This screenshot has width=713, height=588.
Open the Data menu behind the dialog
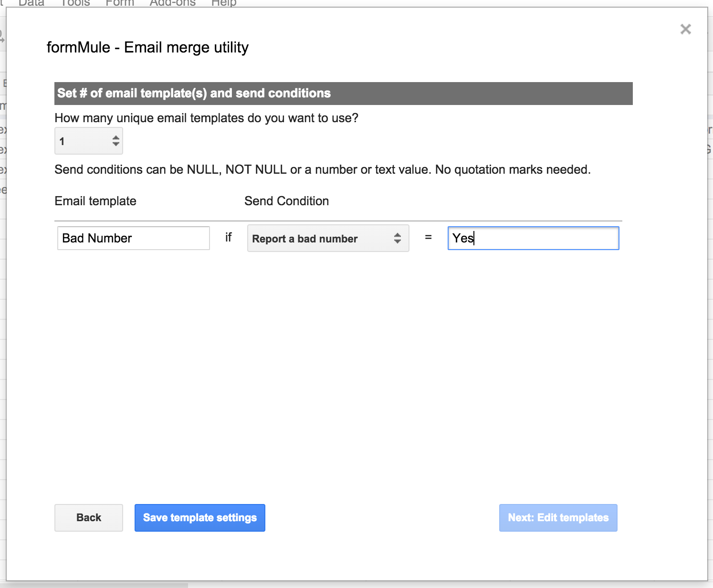[x=31, y=3]
